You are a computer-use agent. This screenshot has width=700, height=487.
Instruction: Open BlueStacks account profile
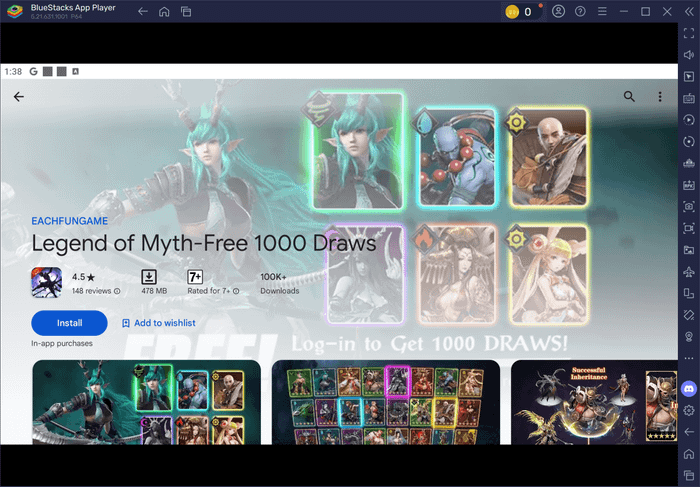[x=558, y=11]
